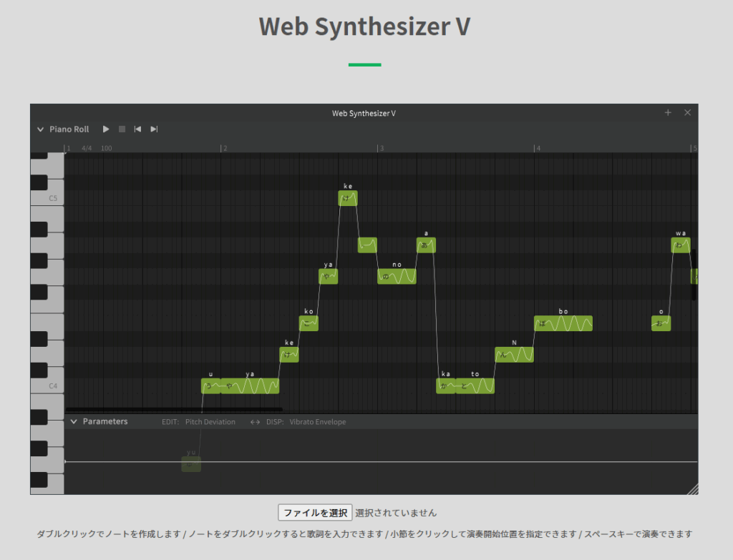Click the tempo value 100

(106, 148)
